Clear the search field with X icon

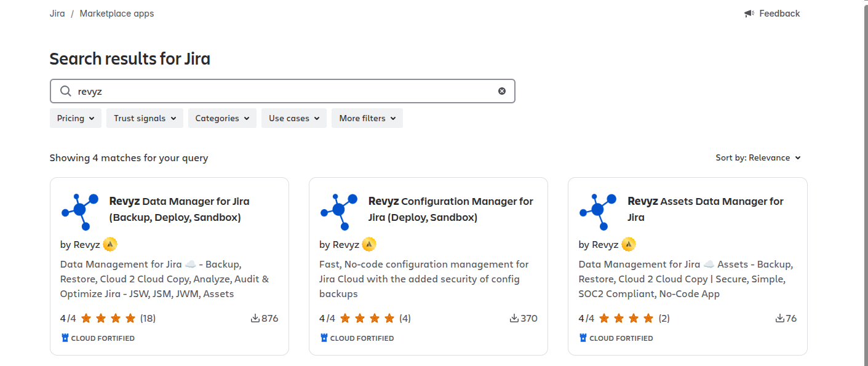tap(502, 91)
